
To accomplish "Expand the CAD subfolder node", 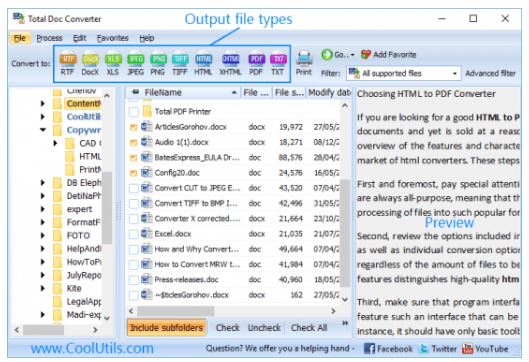I will [x=55, y=143].
